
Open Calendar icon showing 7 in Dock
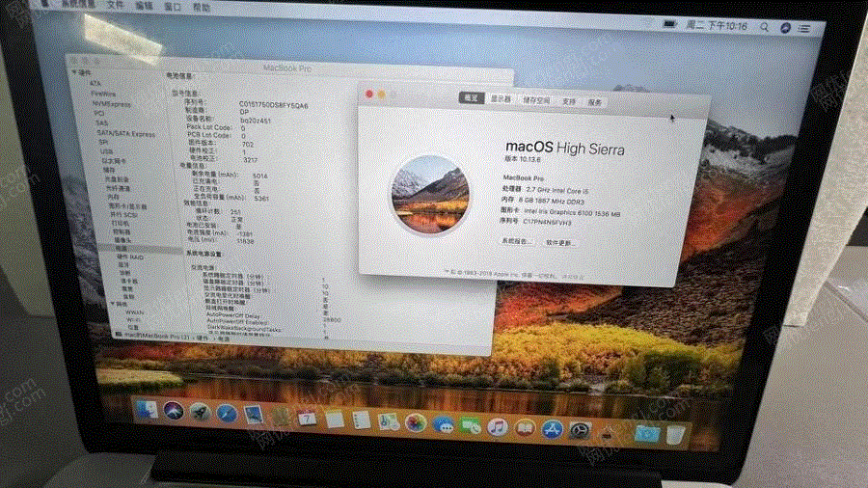(x=308, y=418)
